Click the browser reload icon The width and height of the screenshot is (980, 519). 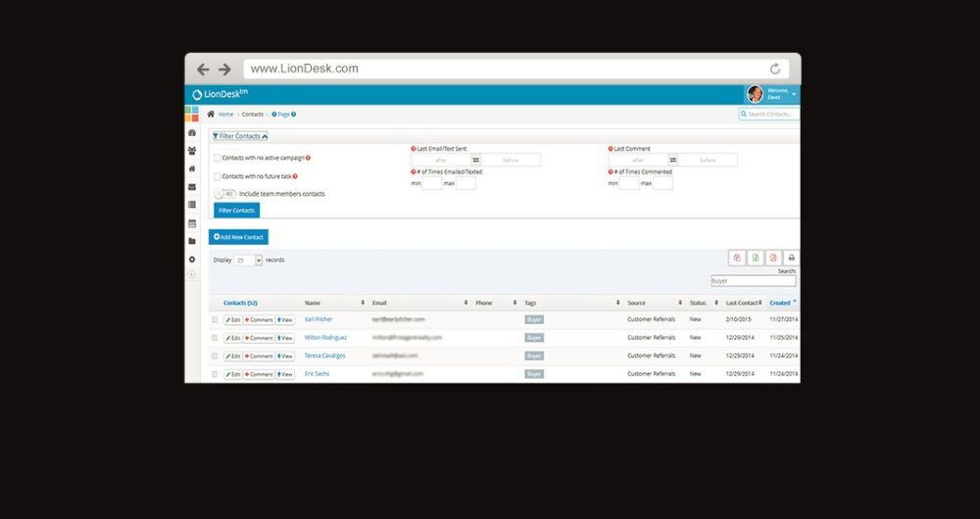click(775, 69)
